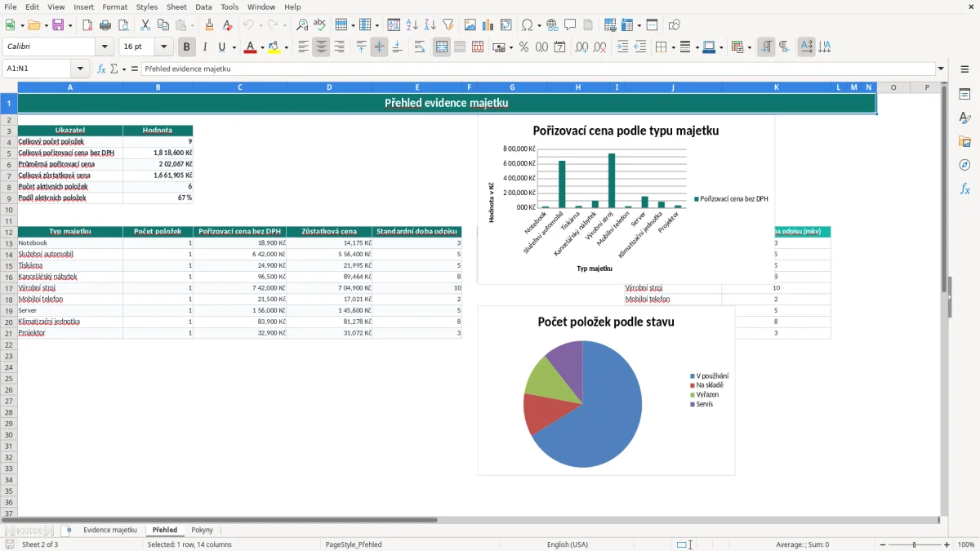Image resolution: width=980 pixels, height=551 pixels.
Task: Sort descending icon
Action: pos(430,25)
